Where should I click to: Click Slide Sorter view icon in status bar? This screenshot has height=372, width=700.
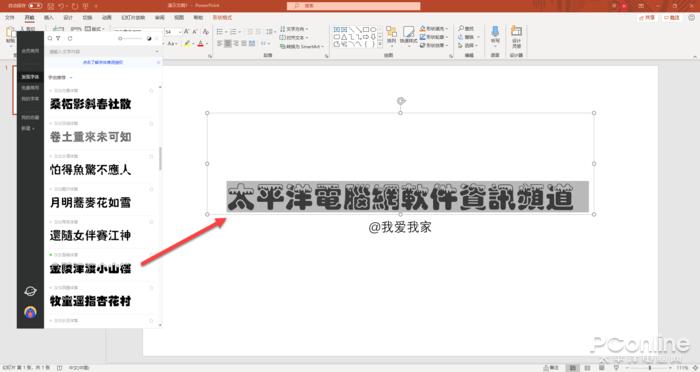click(588, 368)
